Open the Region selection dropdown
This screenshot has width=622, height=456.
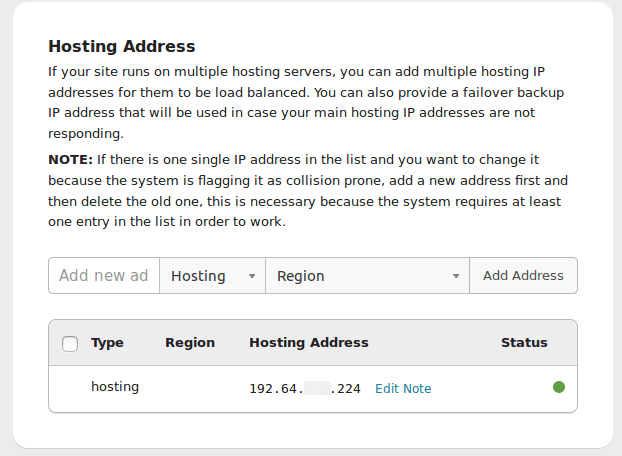coord(367,276)
